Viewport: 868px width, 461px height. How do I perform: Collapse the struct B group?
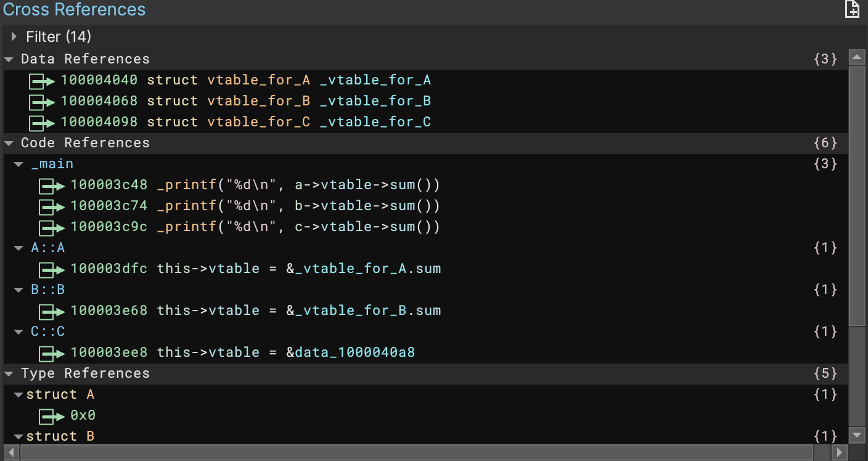(x=18, y=436)
